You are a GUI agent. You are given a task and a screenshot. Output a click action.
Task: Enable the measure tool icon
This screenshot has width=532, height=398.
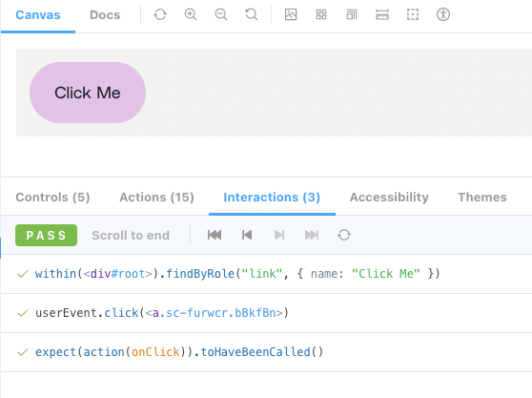pyautogui.click(x=382, y=14)
